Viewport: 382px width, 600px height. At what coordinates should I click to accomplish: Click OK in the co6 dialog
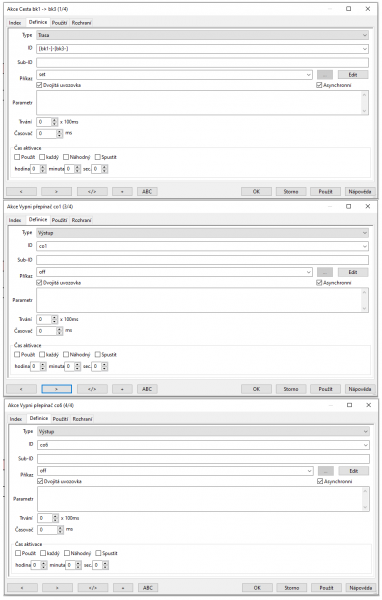[x=257, y=587]
